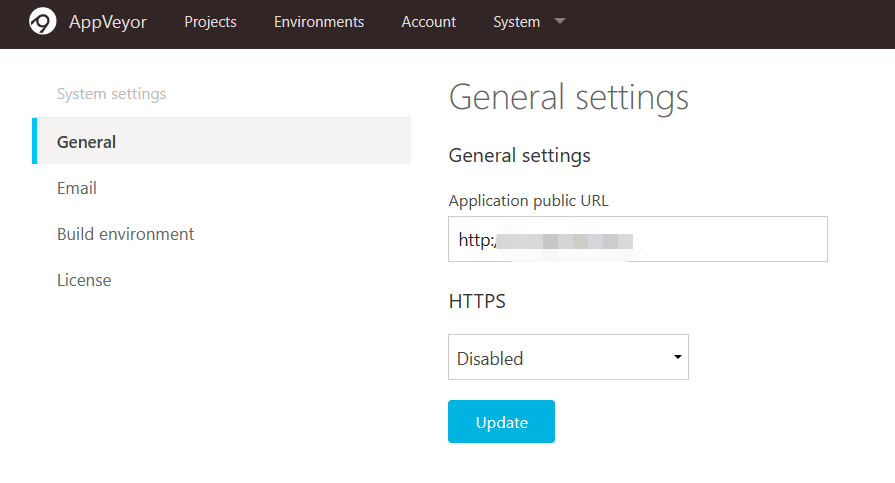
Task: Click the AppVeyor brand name text
Action: (x=108, y=22)
